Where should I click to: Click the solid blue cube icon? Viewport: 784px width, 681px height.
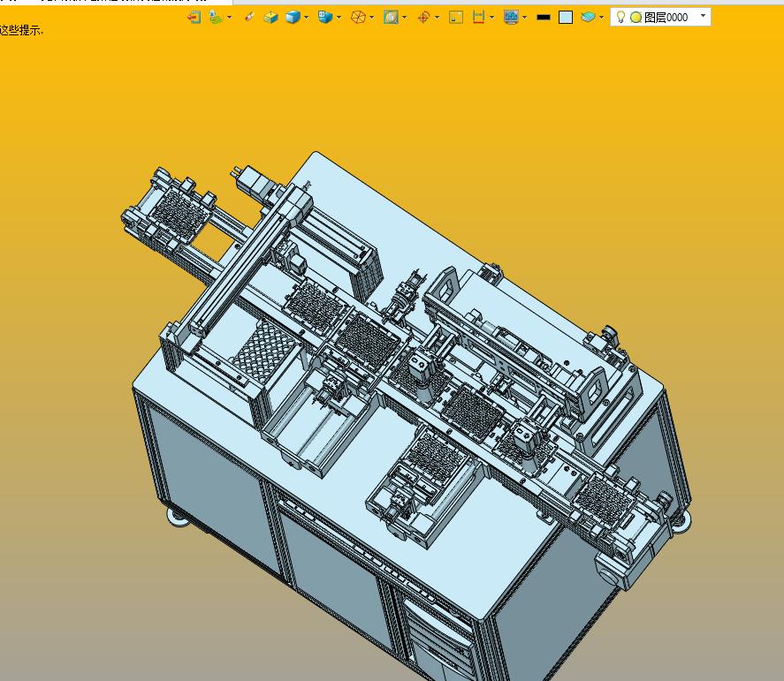click(x=293, y=17)
